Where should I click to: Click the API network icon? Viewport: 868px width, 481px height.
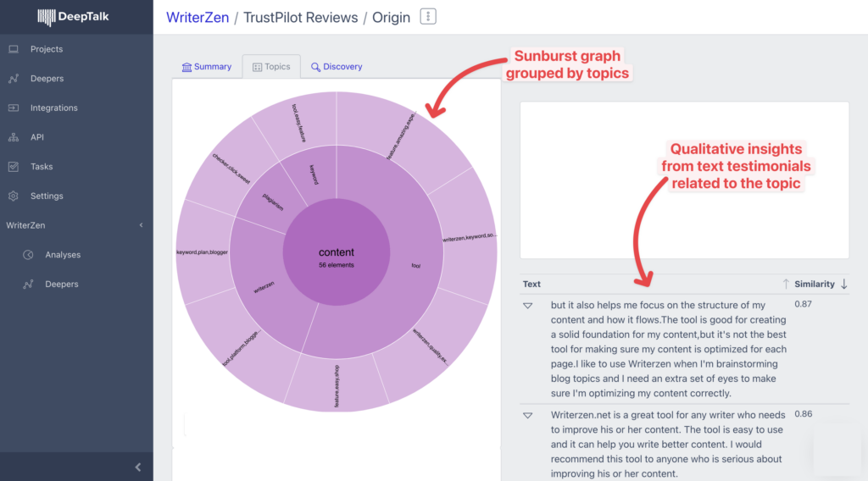pyautogui.click(x=14, y=137)
